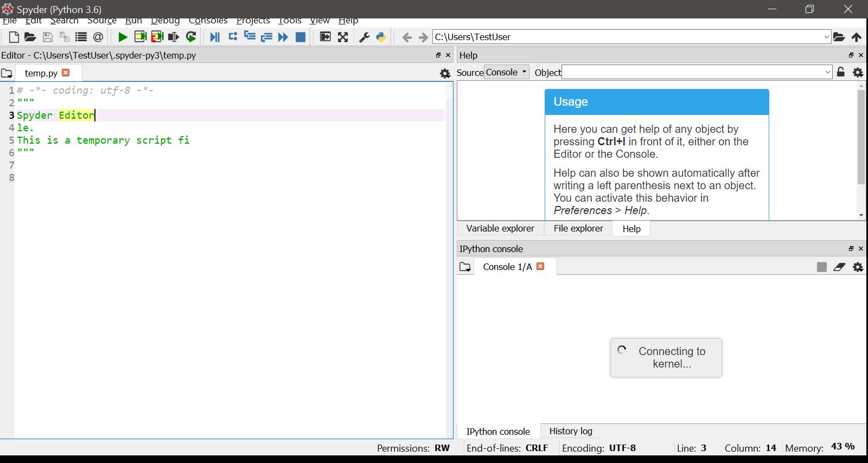Clear the console with the eraser icon

839,267
